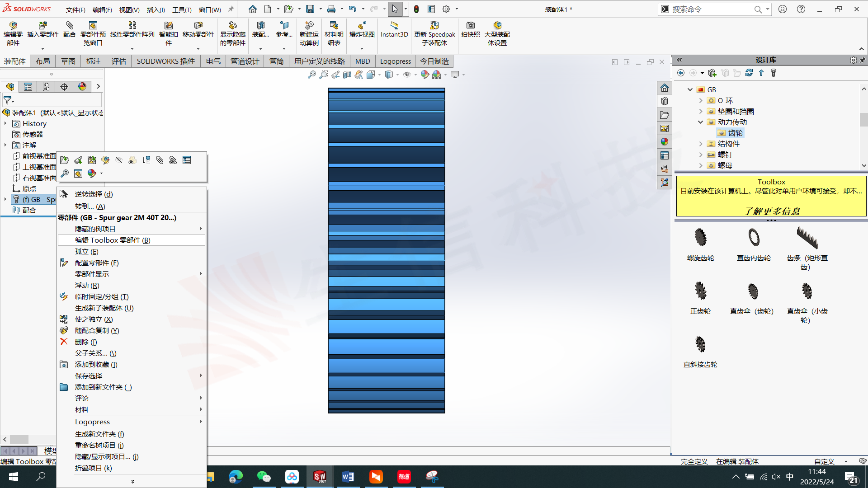
Task: Click Zoom to Selection magnifier icon
Action: pos(65,174)
